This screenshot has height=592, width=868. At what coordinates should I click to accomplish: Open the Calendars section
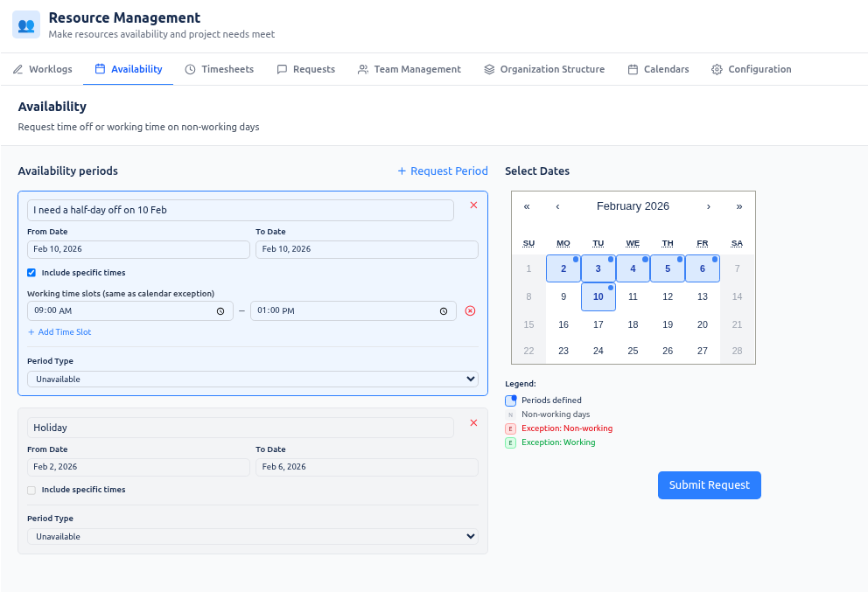pyautogui.click(x=657, y=68)
